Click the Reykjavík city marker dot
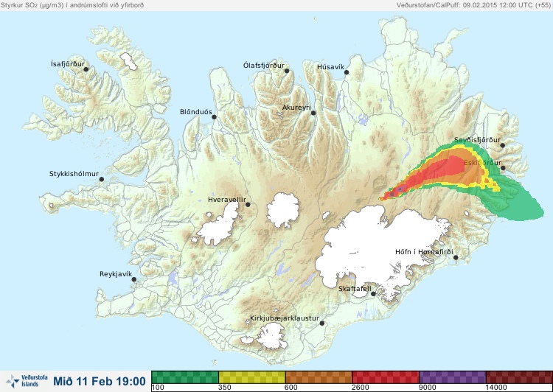This screenshot has width=553, height=392. click(x=134, y=279)
